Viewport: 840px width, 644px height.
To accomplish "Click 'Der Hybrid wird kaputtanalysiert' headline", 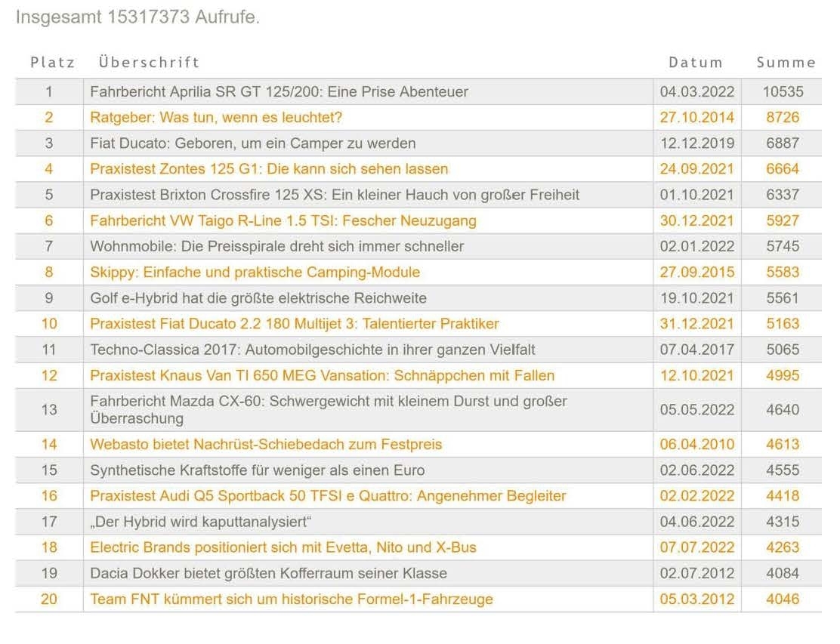I will pyautogui.click(x=201, y=522).
